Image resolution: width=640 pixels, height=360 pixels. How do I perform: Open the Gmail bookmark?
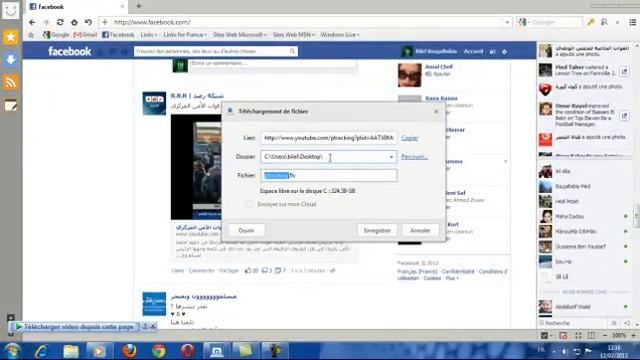point(85,35)
